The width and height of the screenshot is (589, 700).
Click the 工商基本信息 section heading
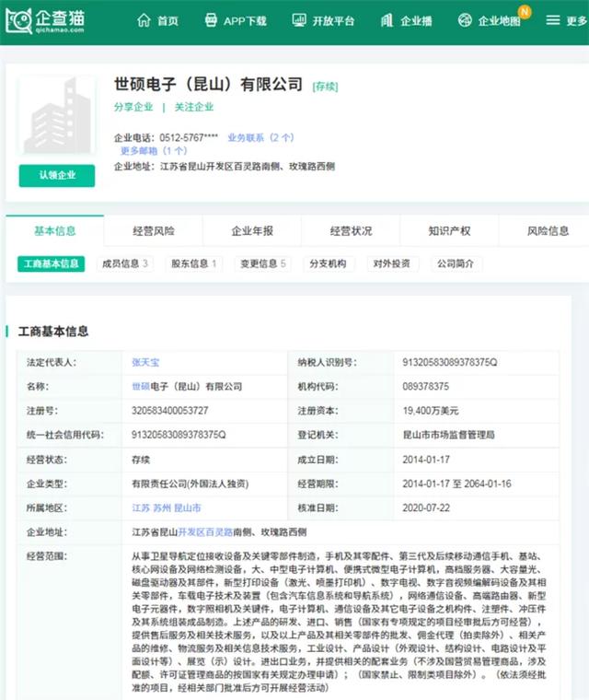tap(53, 332)
